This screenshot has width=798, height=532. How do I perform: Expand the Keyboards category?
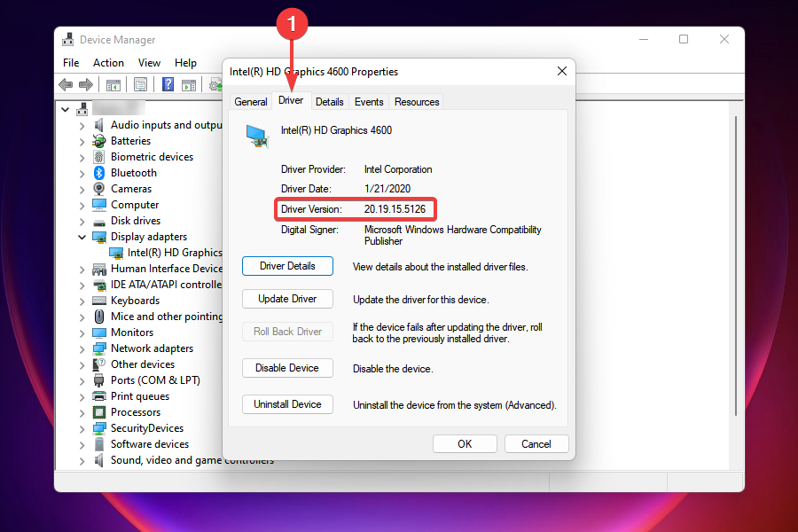point(82,301)
